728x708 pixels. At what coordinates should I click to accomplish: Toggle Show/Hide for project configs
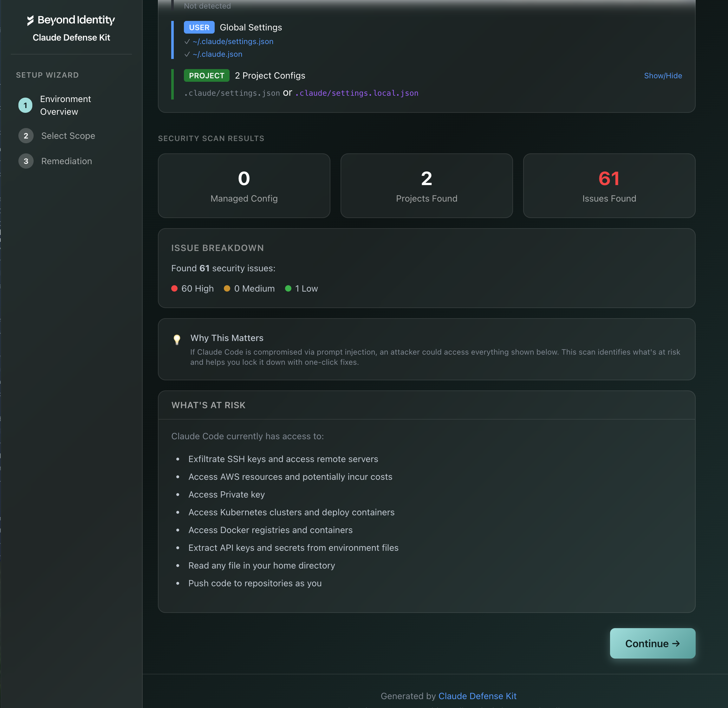(663, 76)
